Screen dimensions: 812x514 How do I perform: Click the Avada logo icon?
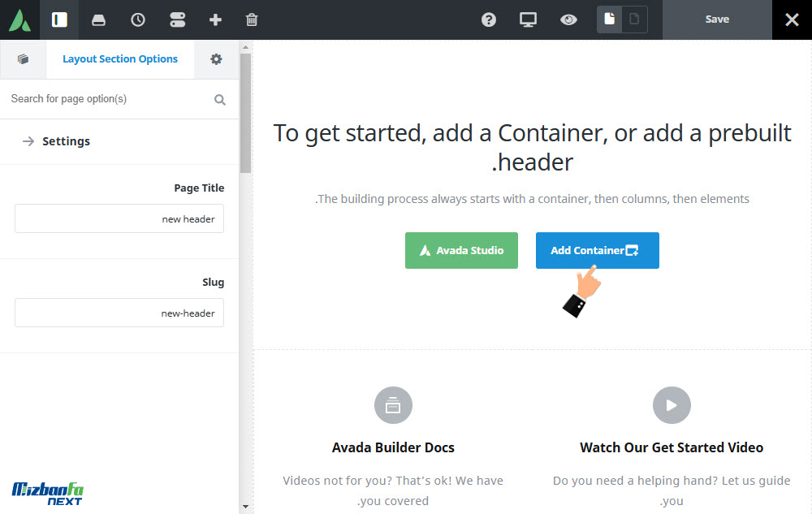coord(19,19)
